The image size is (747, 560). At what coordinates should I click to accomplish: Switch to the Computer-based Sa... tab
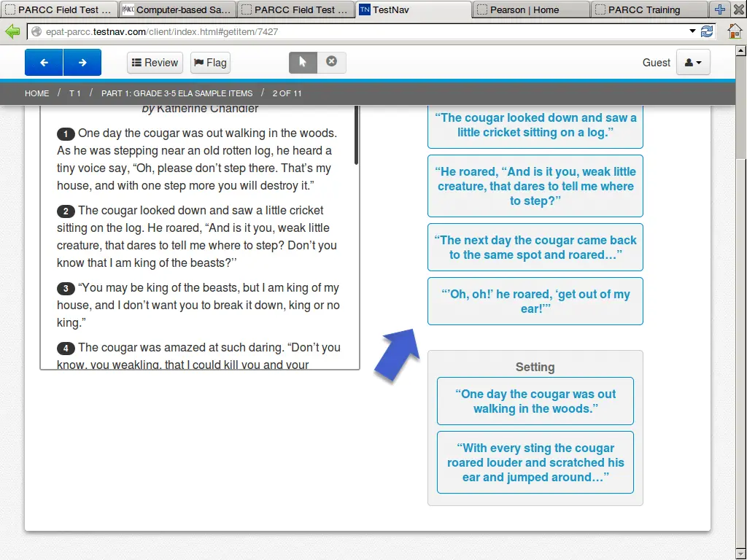177,9
